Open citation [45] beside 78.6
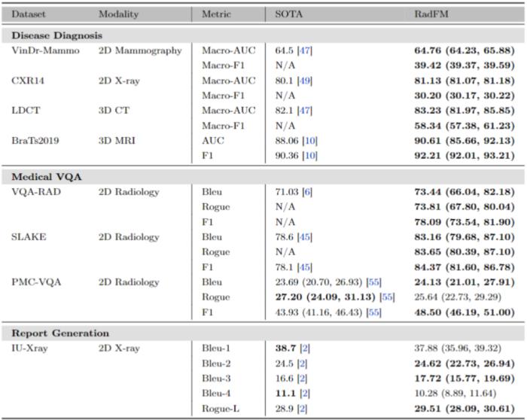The height and width of the screenshot is (420, 527). (305, 237)
